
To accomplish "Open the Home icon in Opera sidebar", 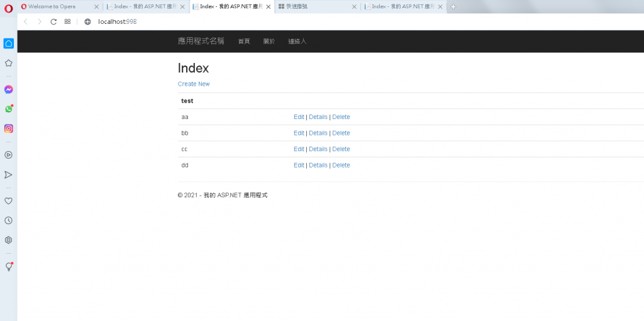I will (x=9, y=43).
